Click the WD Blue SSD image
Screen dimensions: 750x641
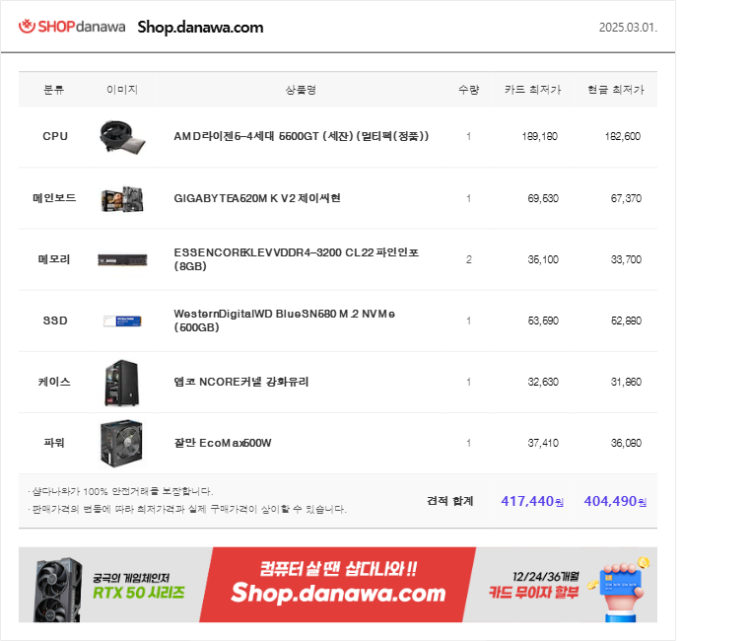[x=122, y=321]
